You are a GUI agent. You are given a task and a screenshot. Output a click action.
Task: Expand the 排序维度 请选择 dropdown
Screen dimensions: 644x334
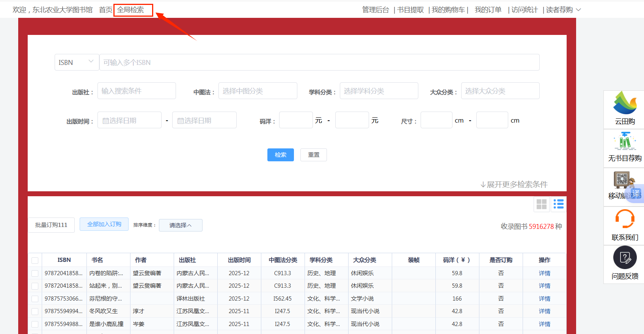pyautogui.click(x=181, y=225)
